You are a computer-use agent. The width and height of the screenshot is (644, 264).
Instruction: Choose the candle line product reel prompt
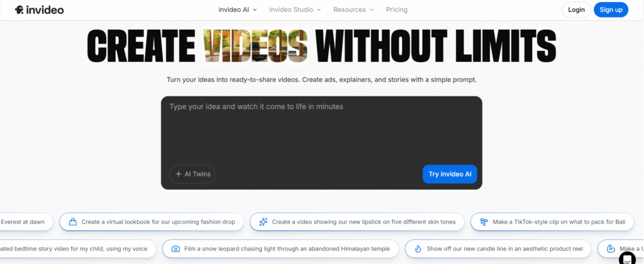498,249
